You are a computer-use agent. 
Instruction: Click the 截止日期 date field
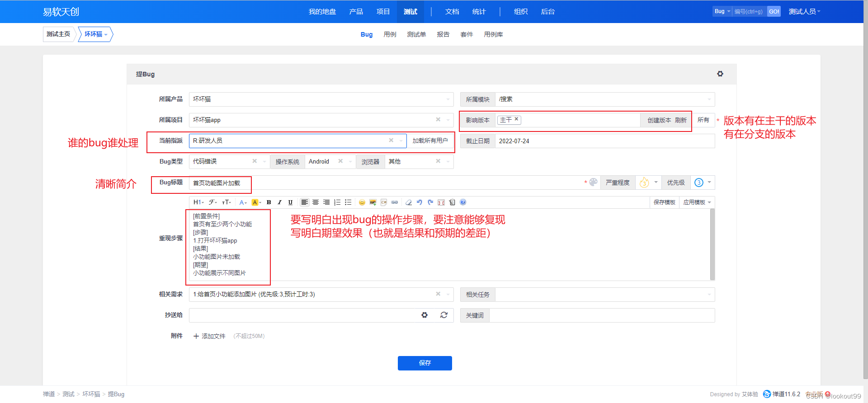coord(605,141)
